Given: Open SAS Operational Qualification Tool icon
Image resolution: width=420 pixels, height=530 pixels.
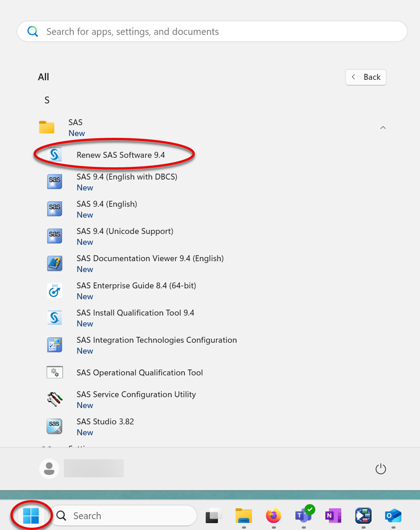Looking at the screenshot, I should point(55,372).
